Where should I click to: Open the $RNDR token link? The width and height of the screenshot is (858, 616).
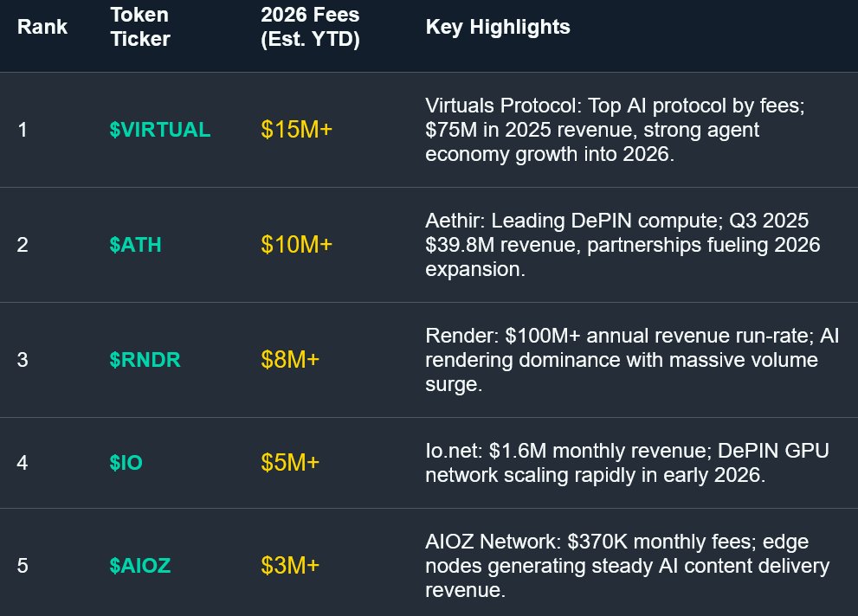[145, 360]
